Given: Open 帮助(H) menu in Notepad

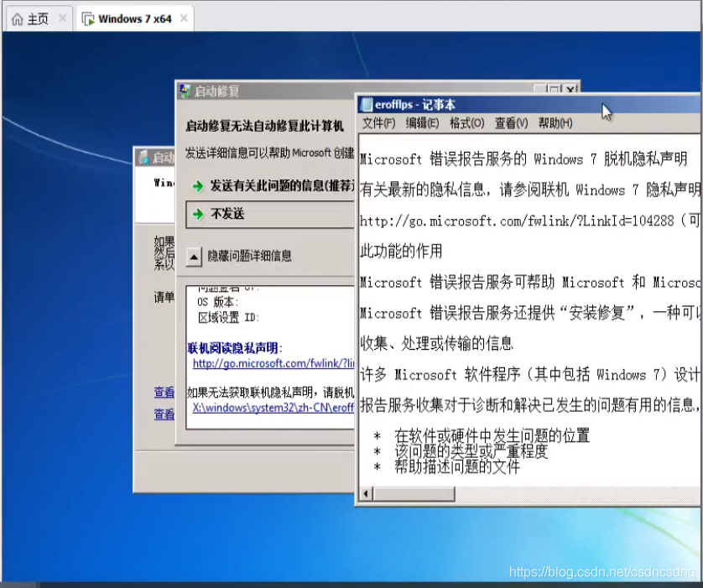Looking at the screenshot, I should (x=555, y=122).
